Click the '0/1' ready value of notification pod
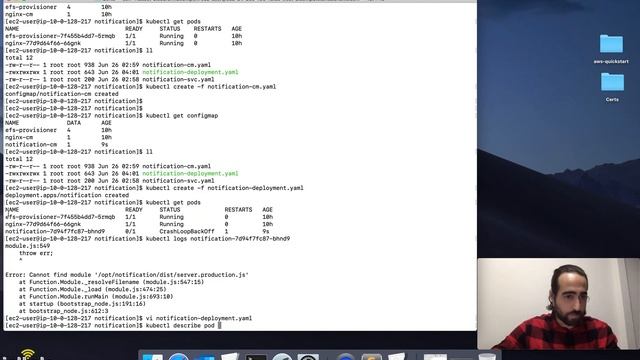 click(x=130, y=231)
